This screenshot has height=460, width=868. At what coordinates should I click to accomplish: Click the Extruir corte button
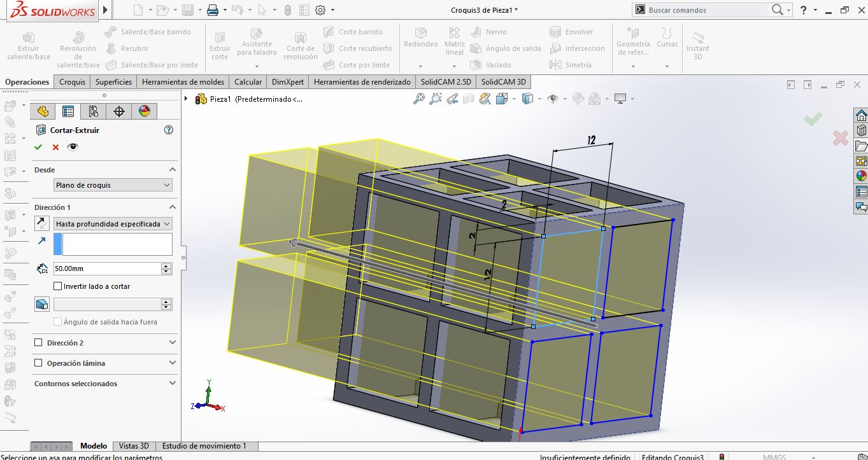220,46
